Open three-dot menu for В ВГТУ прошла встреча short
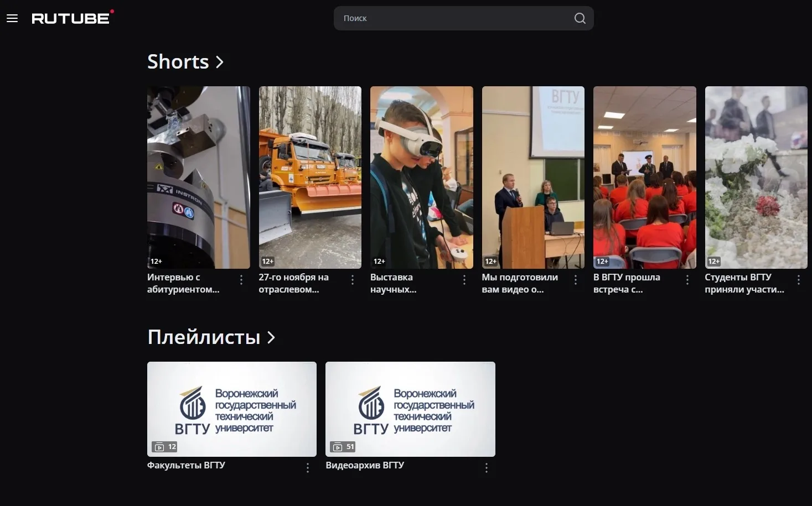This screenshot has width=812, height=506. click(x=687, y=280)
